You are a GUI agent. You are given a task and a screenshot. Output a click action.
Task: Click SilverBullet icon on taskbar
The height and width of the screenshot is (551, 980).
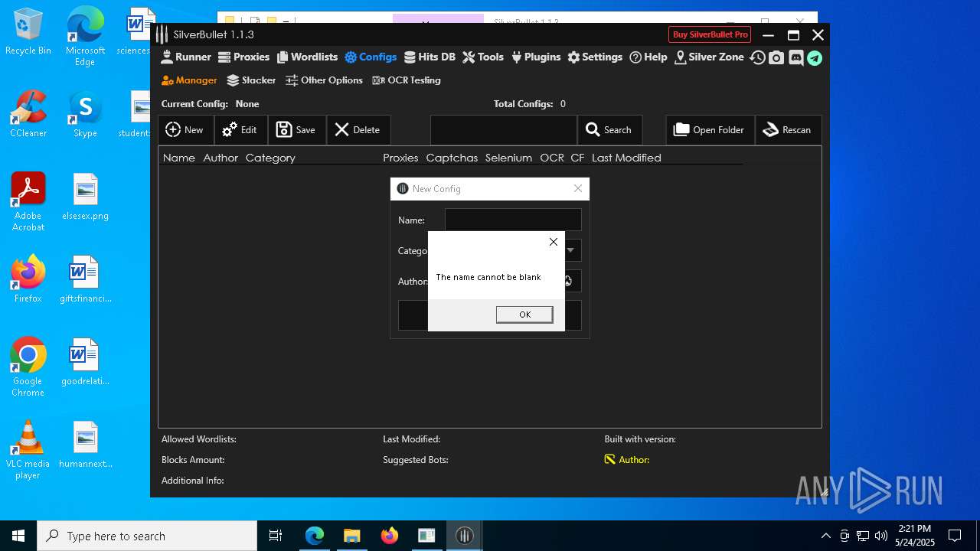point(464,536)
